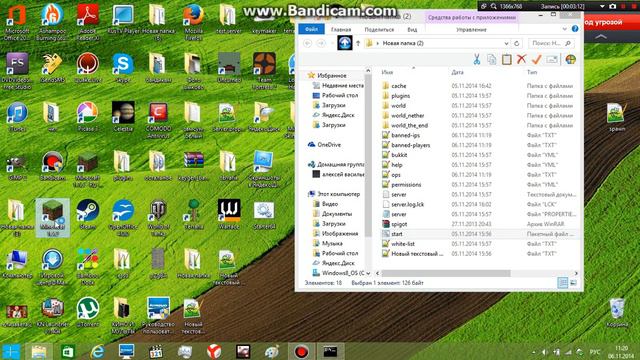The width and height of the screenshot is (640, 360).
Task: Select the spawn file on the desktop
Action: [x=617, y=117]
